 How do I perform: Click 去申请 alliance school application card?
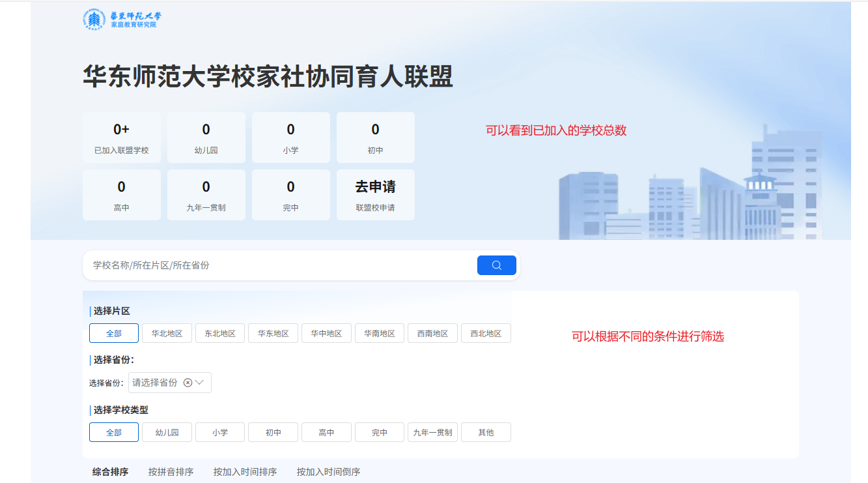[375, 194]
